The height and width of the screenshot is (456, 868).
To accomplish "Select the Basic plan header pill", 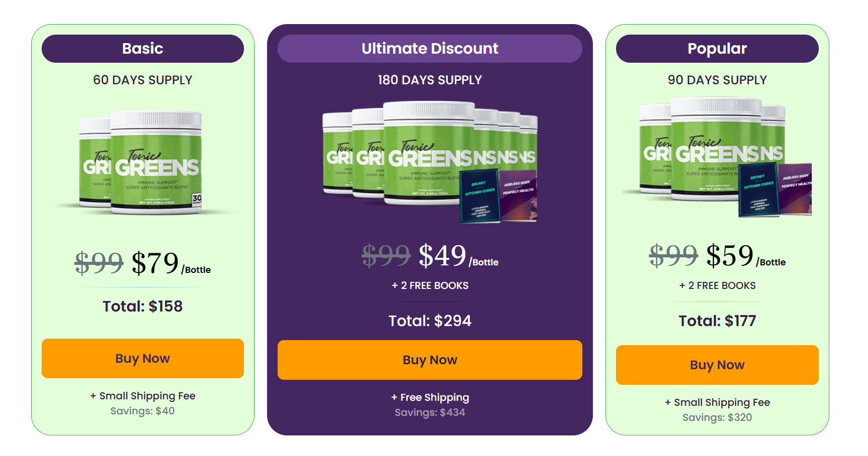I will (143, 48).
